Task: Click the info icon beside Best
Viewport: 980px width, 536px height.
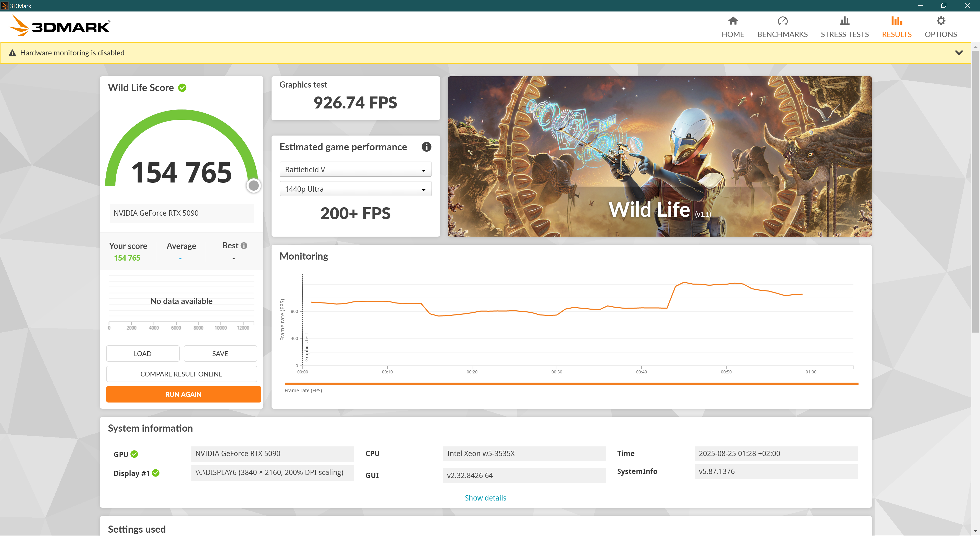Action: click(x=244, y=246)
